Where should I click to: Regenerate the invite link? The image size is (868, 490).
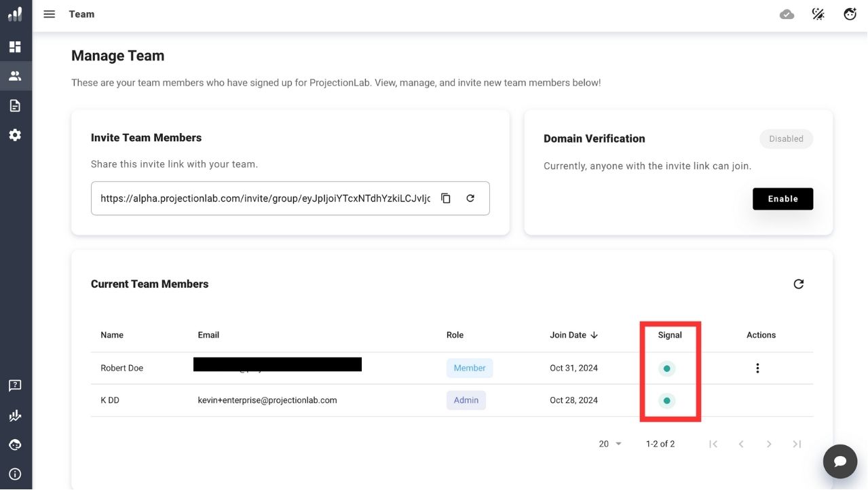click(470, 198)
